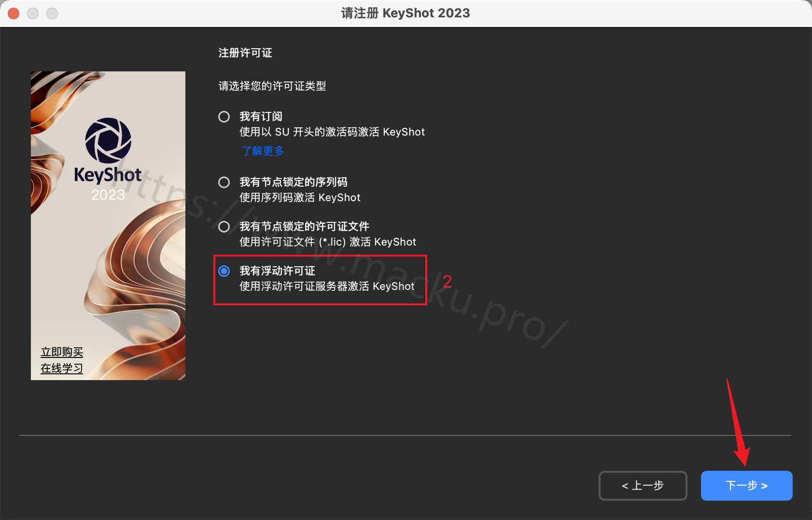Open the 了解更多 link
812x520 pixels.
pyautogui.click(x=263, y=151)
